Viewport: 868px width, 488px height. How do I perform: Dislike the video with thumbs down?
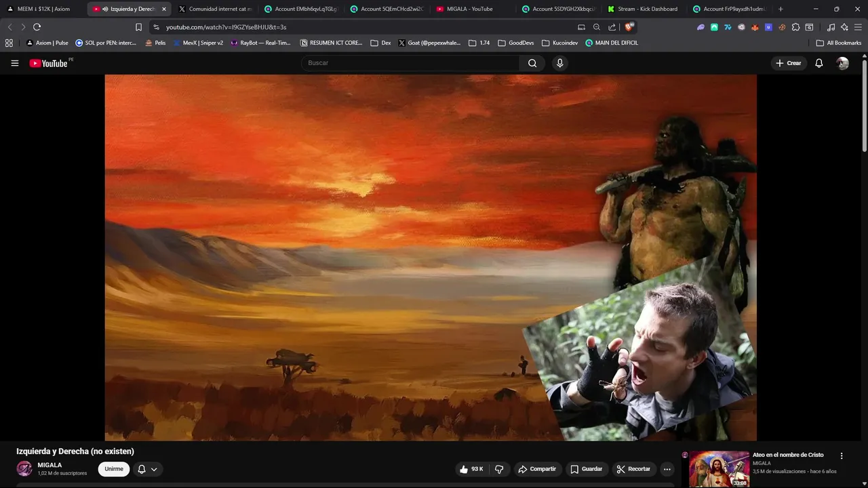499,469
